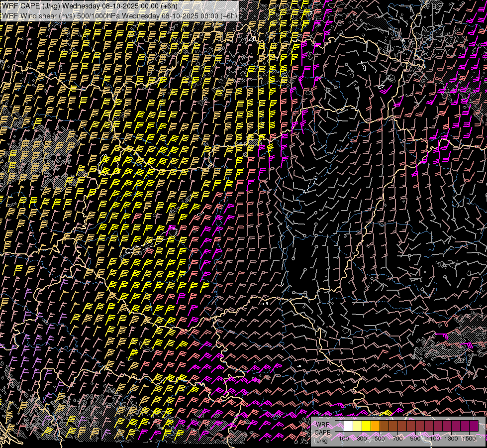Image resolution: width=487 pixels, height=448 pixels.
Task: Select the leftmost transparent legend box
Action: [x=340, y=426]
